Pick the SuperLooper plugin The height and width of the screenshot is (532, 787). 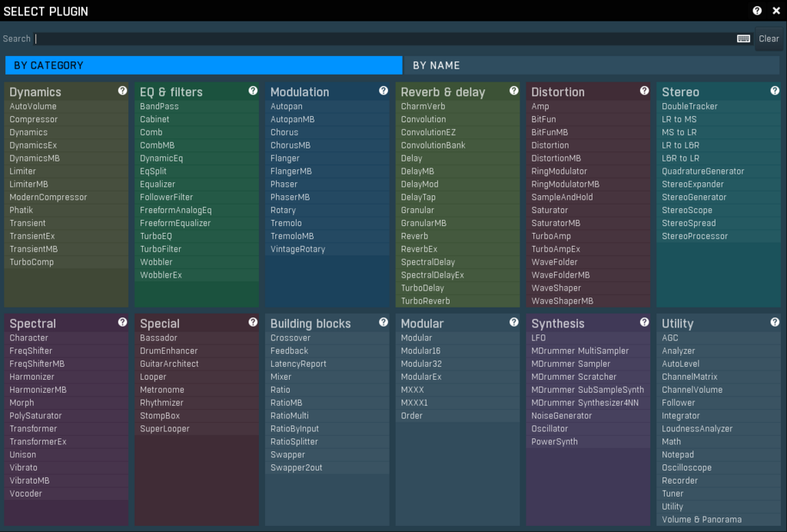pyautogui.click(x=197, y=429)
